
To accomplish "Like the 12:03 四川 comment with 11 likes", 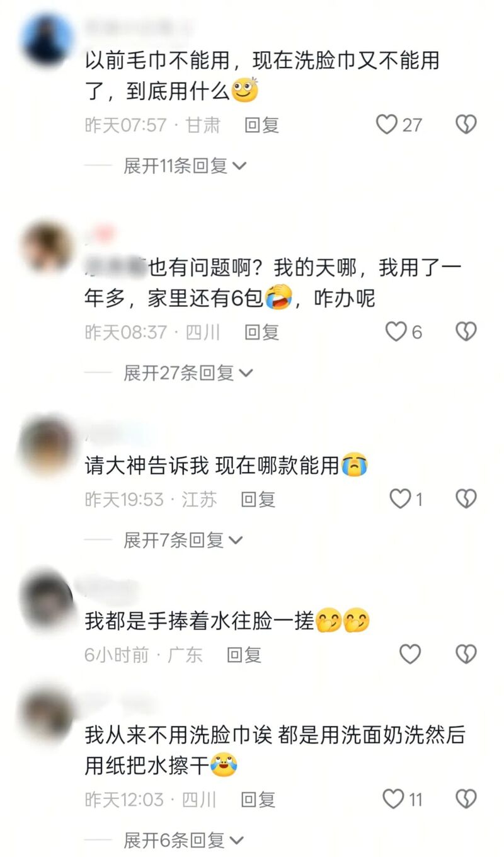I will pyautogui.click(x=394, y=799).
